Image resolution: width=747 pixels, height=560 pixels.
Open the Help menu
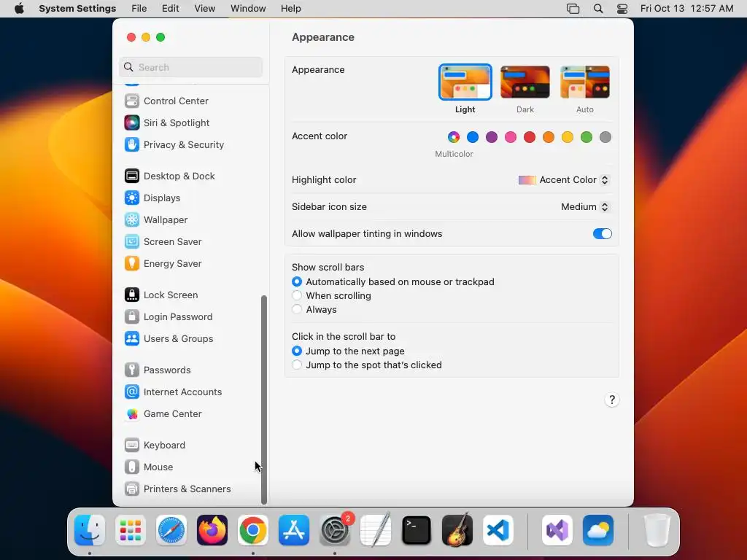(x=290, y=9)
